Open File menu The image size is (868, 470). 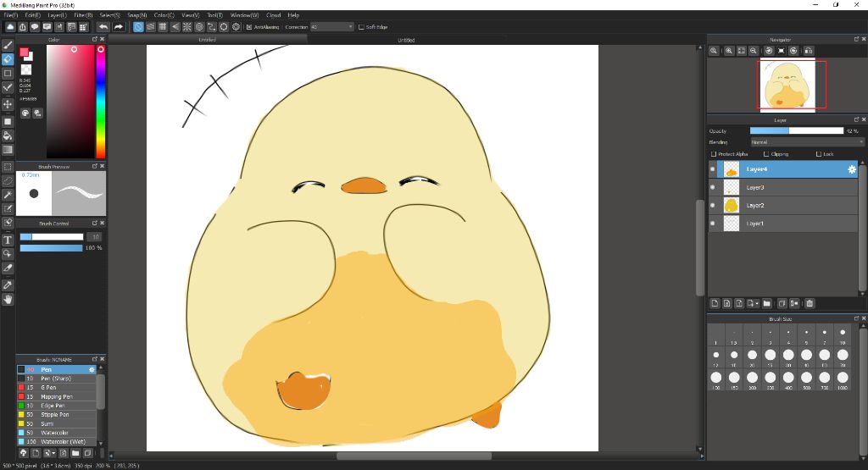pyautogui.click(x=10, y=15)
